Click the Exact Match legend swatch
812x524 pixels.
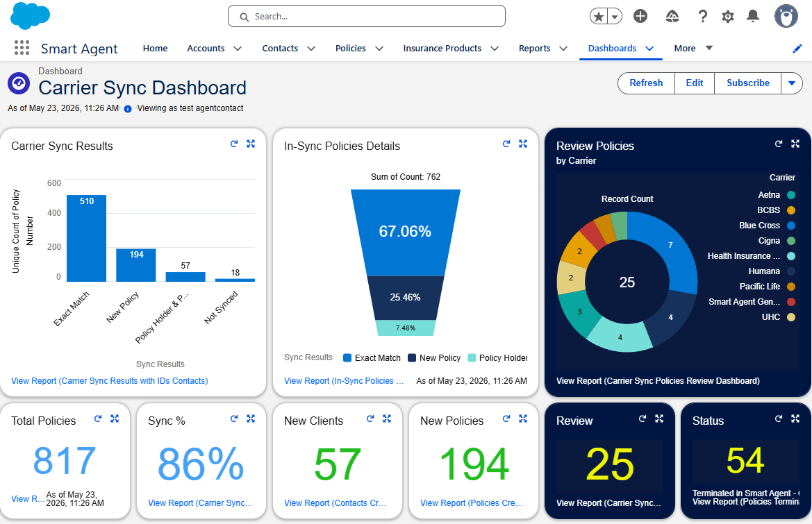coord(347,358)
